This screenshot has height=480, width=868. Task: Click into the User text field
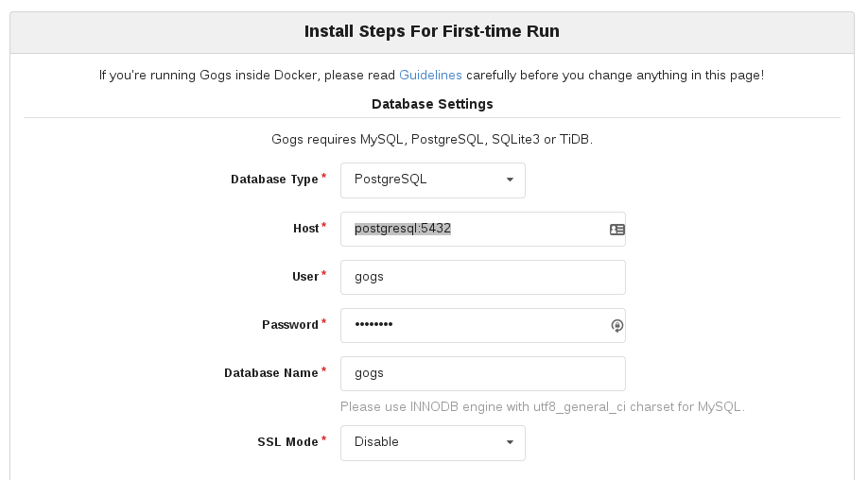point(482,277)
